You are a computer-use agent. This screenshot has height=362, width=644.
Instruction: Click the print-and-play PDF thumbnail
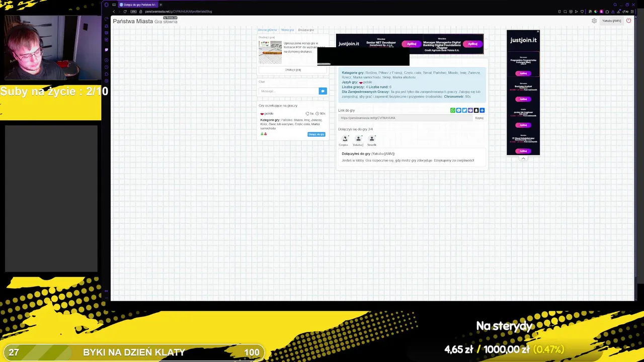pyautogui.click(x=270, y=52)
